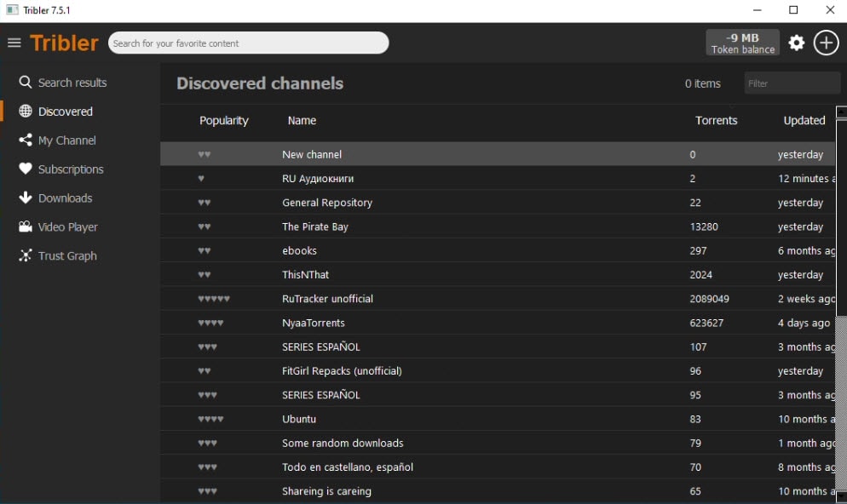847x504 pixels.
Task: Select the 'RU Аудиокниги' channel
Action: pyautogui.click(x=498, y=179)
